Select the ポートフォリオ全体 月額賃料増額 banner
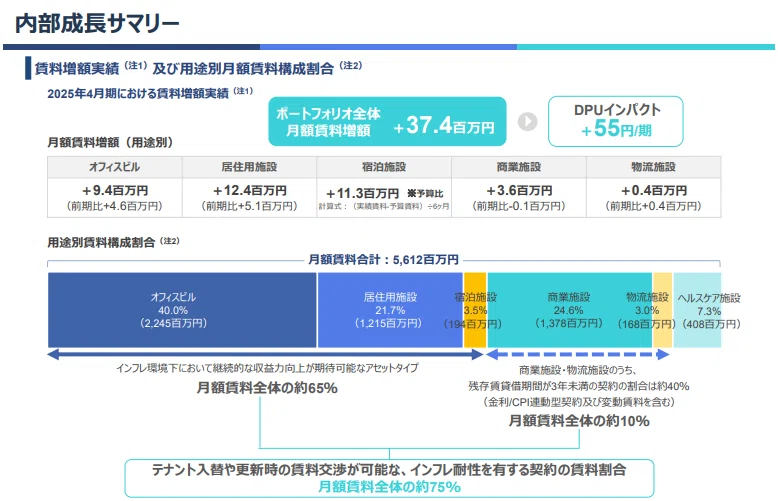This screenshot has height=501, width=778. click(387, 122)
